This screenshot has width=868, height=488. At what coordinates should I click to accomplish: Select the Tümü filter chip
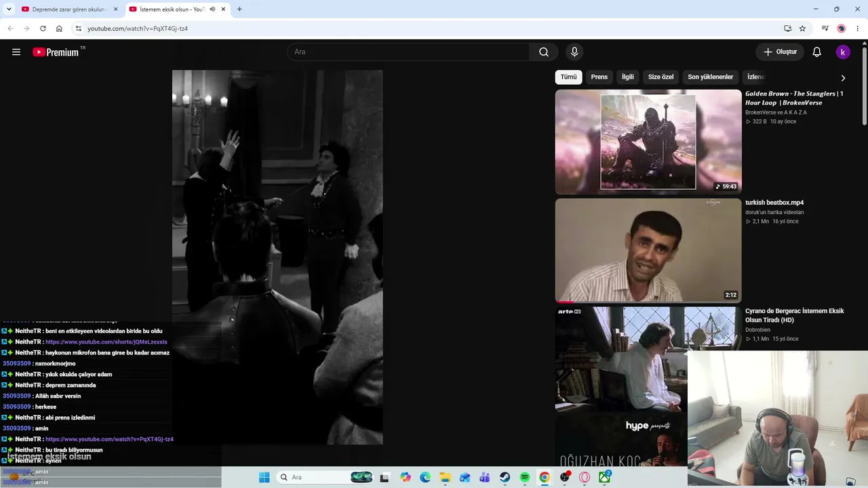pyautogui.click(x=568, y=77)
